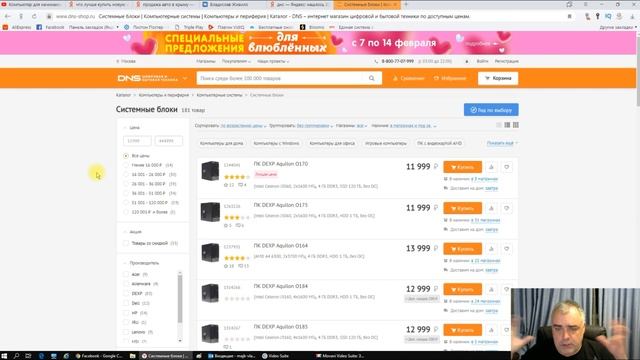The width and height of the screenshot is (640, 360).
Task: Click minimum price input field
Action: pos(137,141)
